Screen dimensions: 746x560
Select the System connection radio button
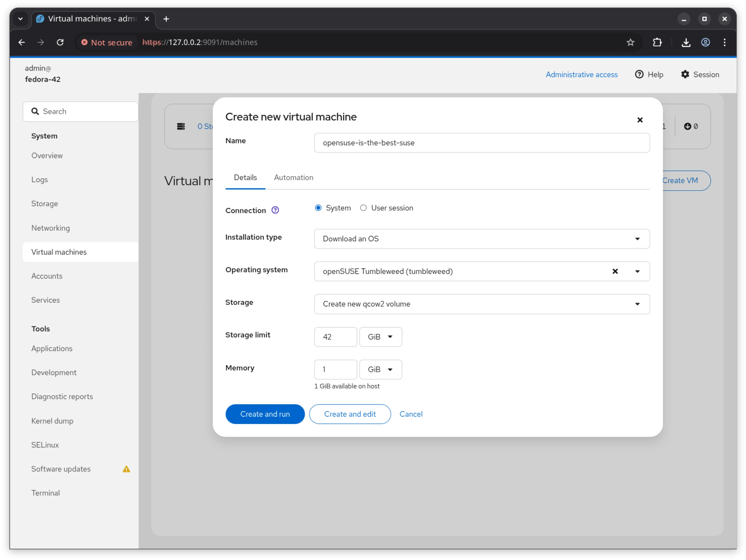pos(318,208)
